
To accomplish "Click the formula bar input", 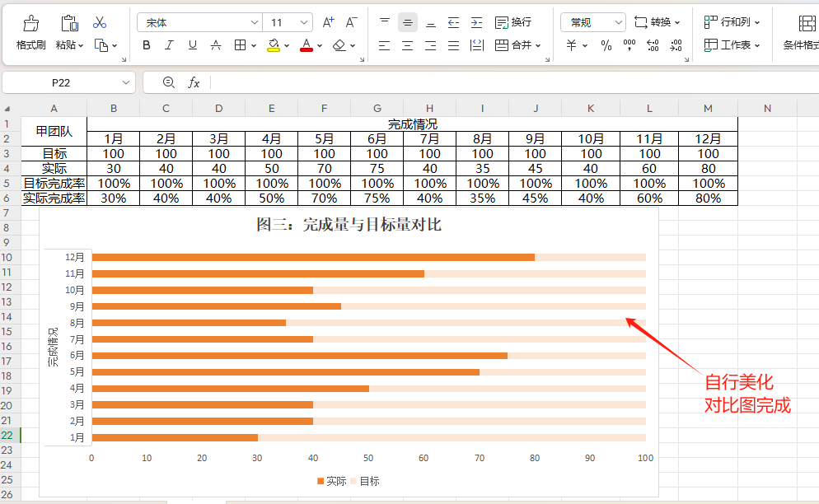I will 514,82.
